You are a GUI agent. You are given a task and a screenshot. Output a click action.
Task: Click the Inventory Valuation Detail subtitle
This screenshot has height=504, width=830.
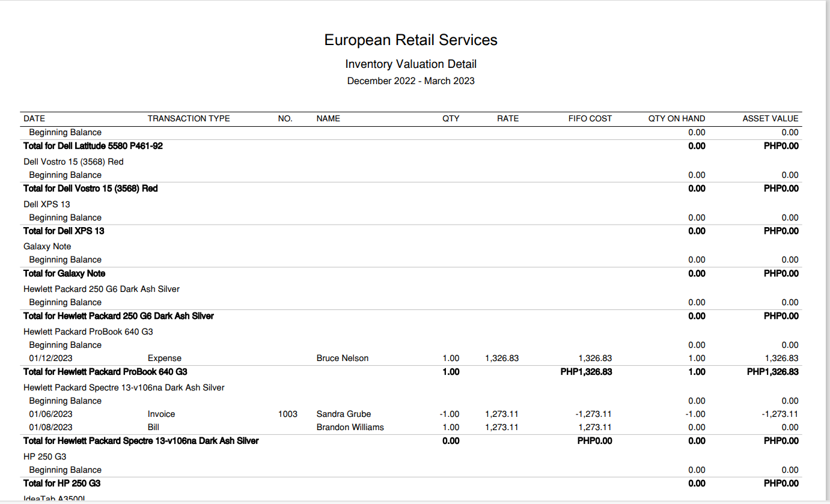410,64
